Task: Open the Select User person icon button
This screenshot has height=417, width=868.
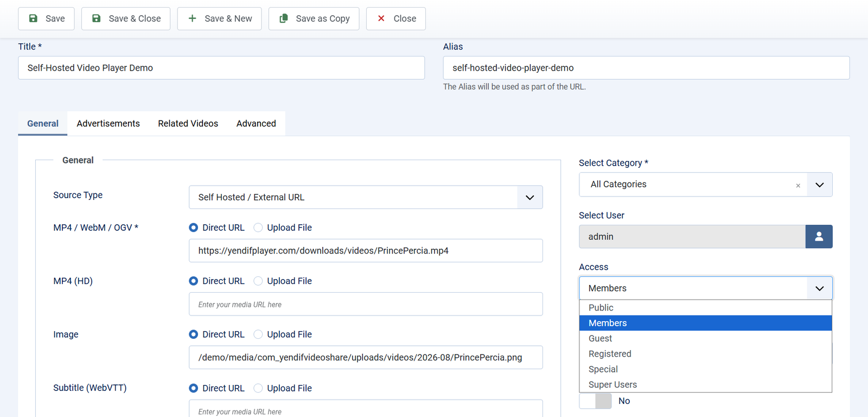Action: pos(819,237)
